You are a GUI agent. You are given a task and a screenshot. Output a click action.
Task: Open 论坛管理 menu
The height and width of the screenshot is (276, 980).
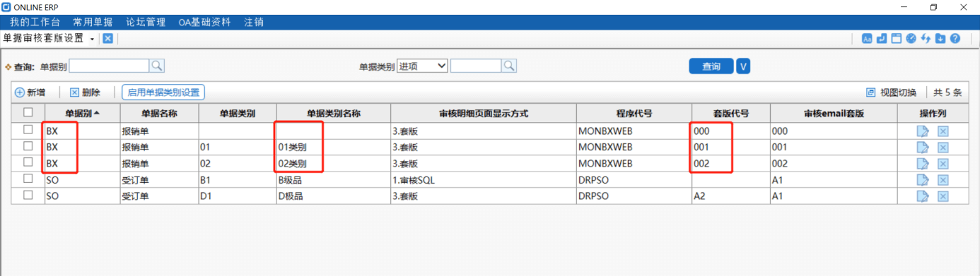tap(146, 22)
